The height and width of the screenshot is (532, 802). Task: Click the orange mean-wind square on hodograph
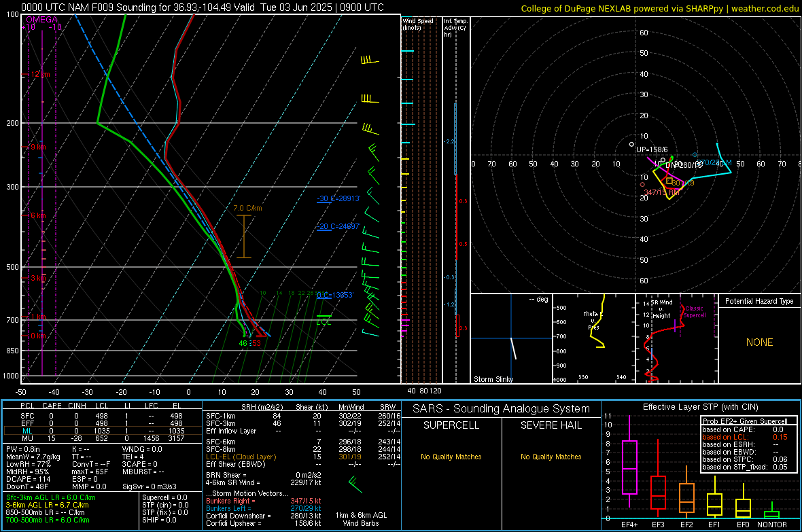[669, 181]
